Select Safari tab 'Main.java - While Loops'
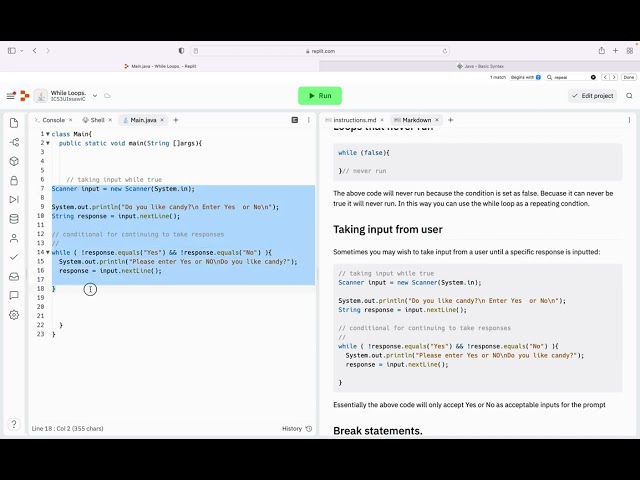 click(160, 66)
